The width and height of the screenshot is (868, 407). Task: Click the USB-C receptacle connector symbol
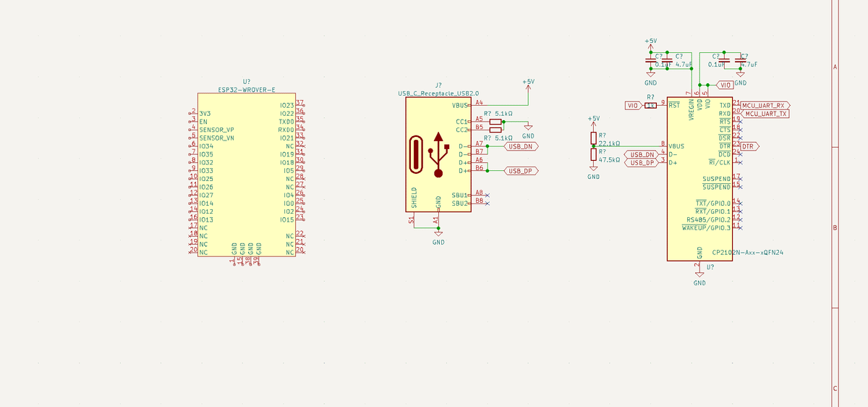coord(438,154)
